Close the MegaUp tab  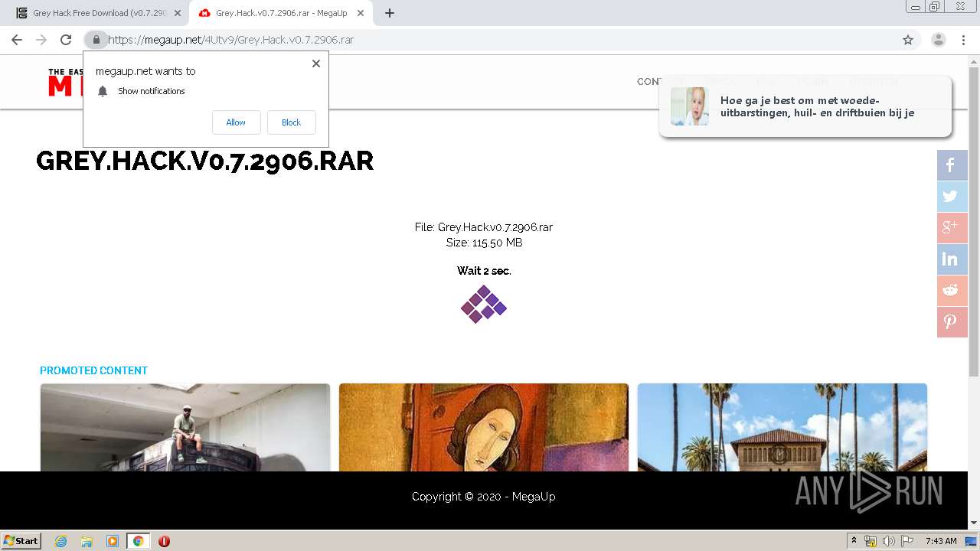tap(361, 13)
